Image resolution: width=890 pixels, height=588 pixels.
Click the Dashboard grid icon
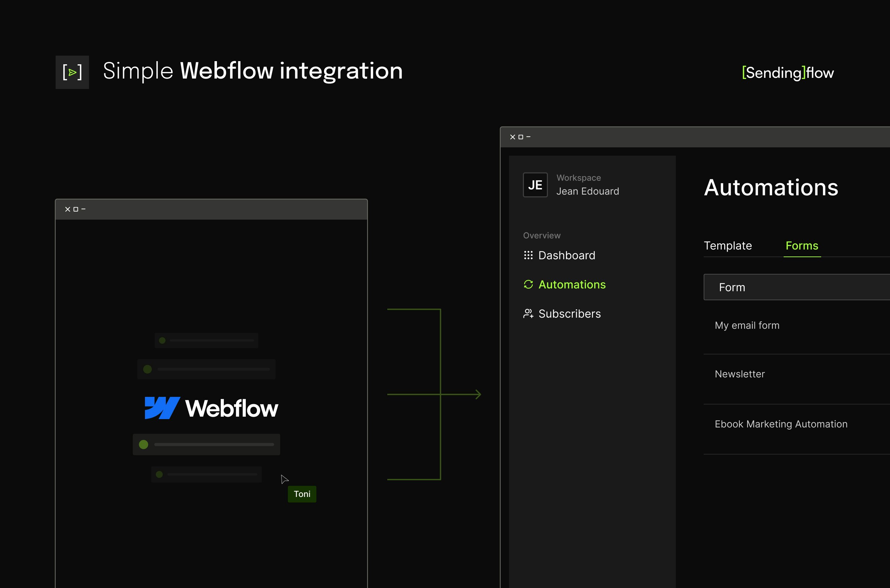tap(528, 255)
